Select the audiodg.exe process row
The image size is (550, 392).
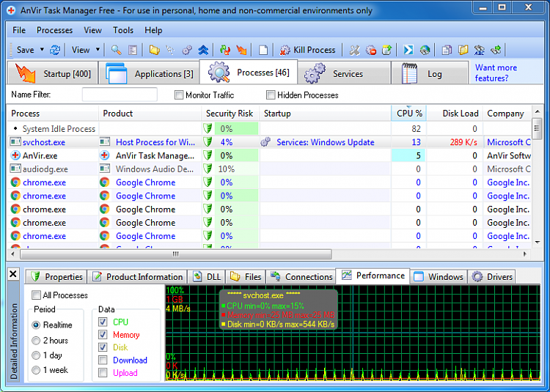click(x=268, y=169)
